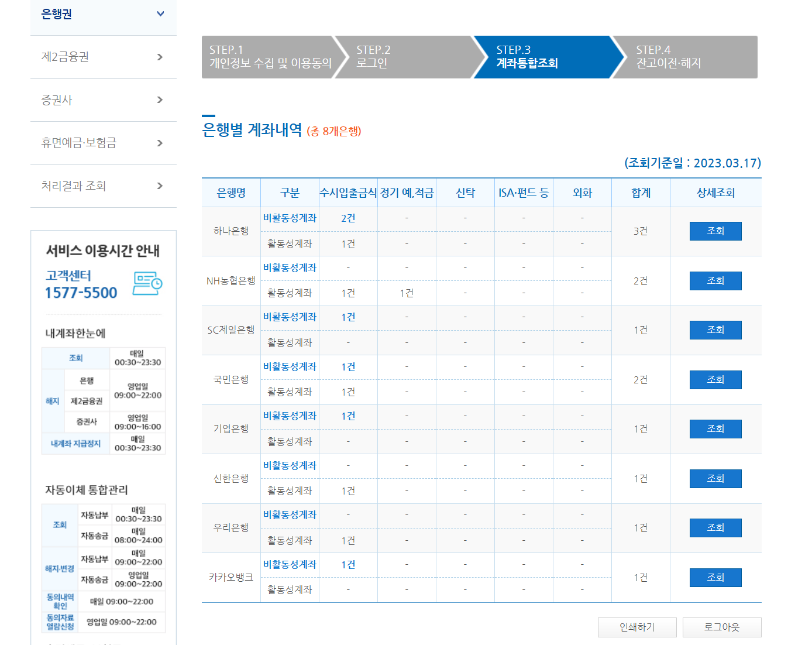This screenshot has width=812, height=645.
Task: Go to STEP.2 로그인 step
Action: click(x=410, y=57)
